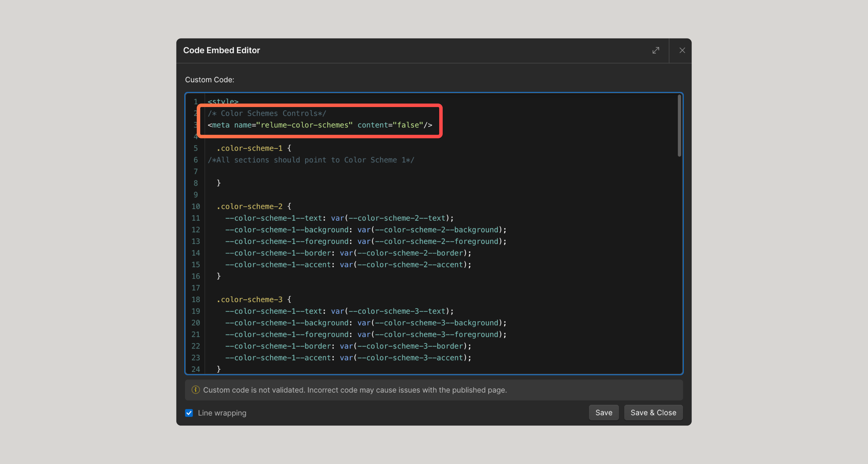868x464 pixels.
Task: Click the yellow info warning icon
Action: 195,390
